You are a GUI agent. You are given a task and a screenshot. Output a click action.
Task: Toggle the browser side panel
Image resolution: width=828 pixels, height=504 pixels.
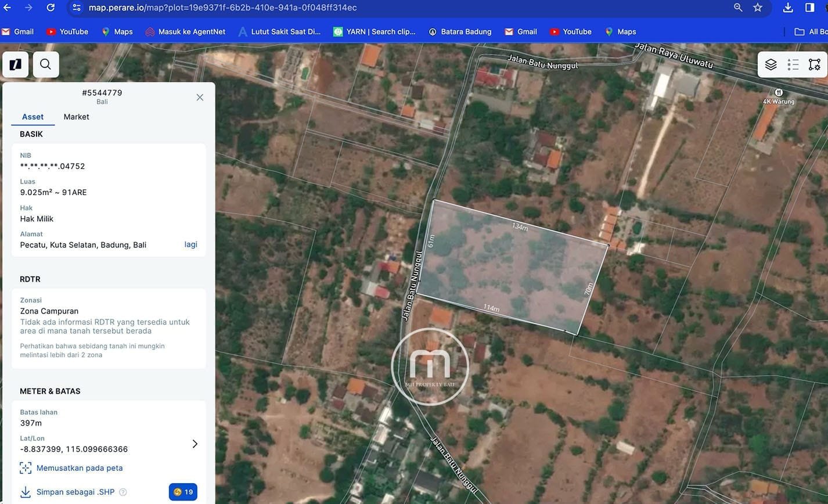click(x=809, y=8)
